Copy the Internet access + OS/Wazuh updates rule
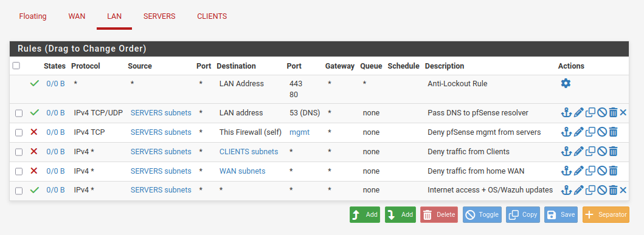 click(590, 190)
